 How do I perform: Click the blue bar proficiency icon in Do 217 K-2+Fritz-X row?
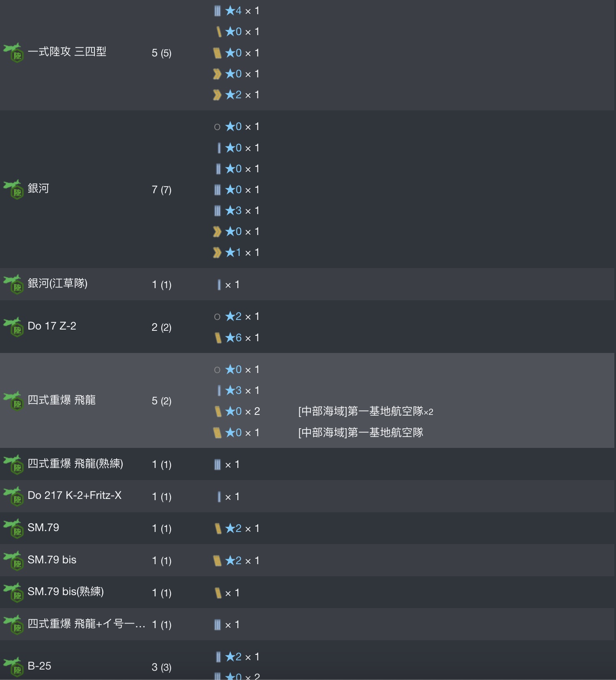(x=219, y=497)
